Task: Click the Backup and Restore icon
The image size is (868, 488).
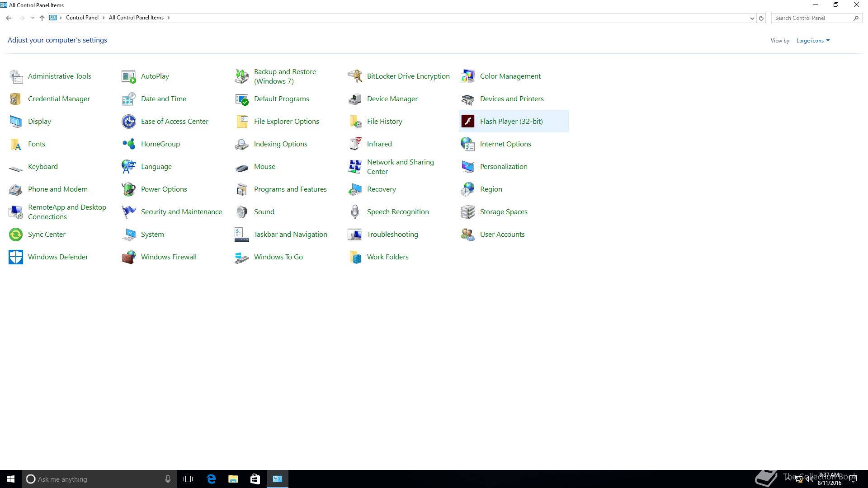Action: coord(242,76)
